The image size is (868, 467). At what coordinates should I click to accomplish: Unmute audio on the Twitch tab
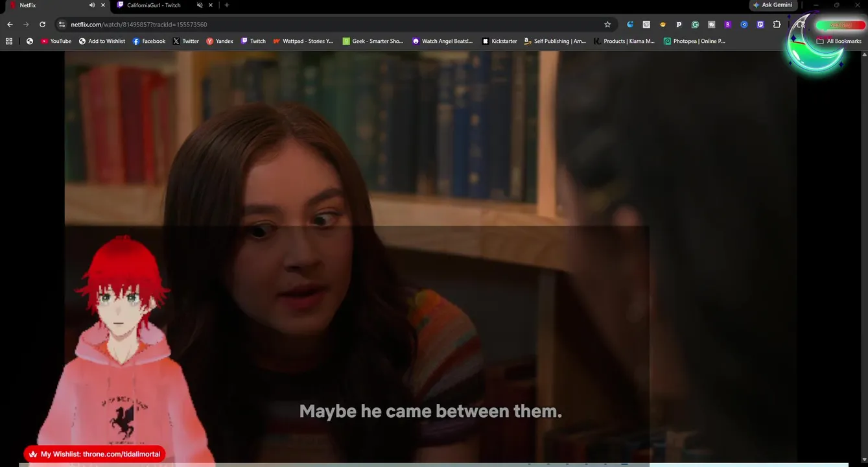200,5
